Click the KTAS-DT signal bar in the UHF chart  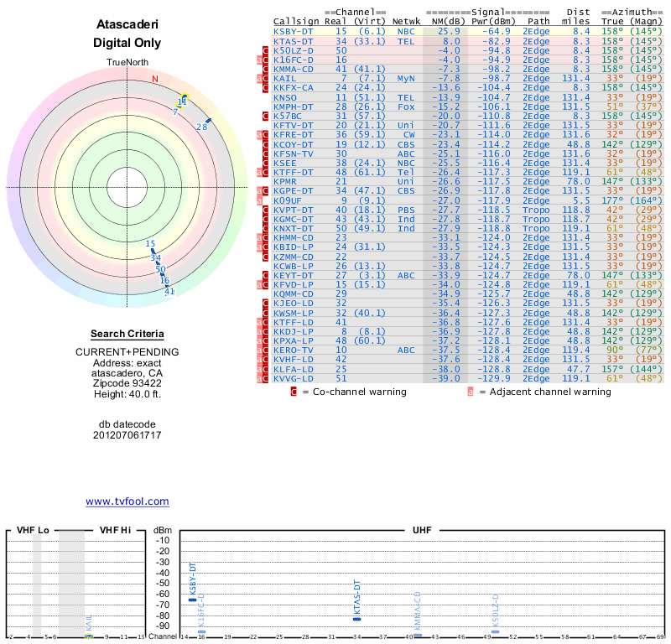pyautogui.click(x=356, y=618)
